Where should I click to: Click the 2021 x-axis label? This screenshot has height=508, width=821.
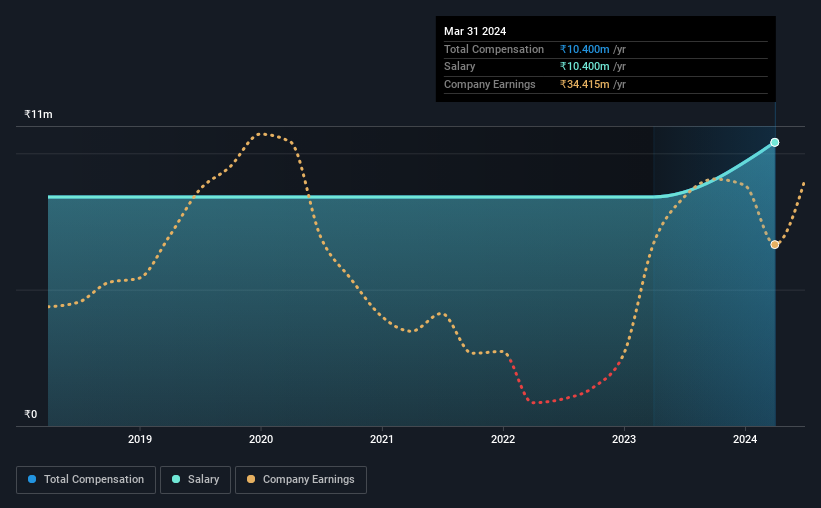(x=382, y=439)
